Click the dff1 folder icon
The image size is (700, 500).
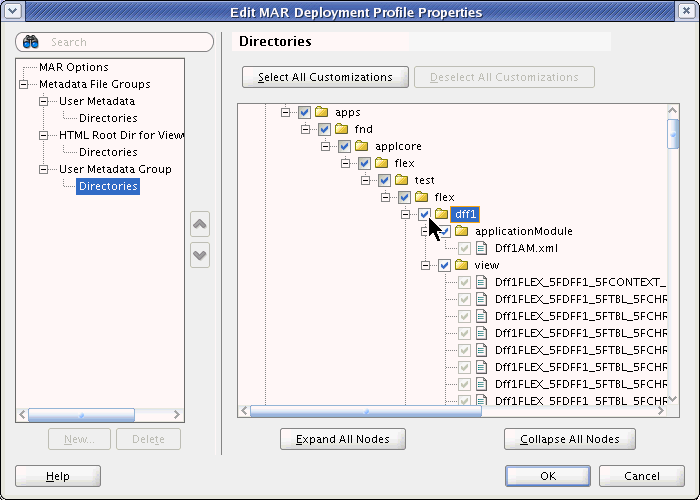[x=441, y=214]
